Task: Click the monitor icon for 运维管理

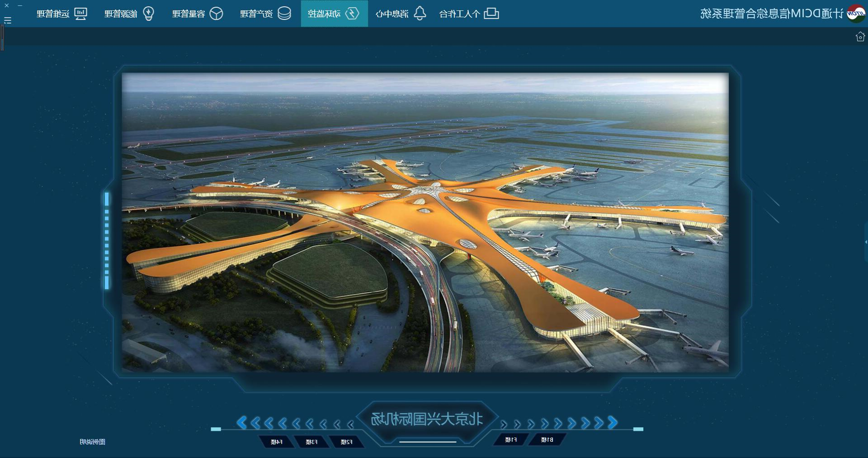Action: [80, 14]
